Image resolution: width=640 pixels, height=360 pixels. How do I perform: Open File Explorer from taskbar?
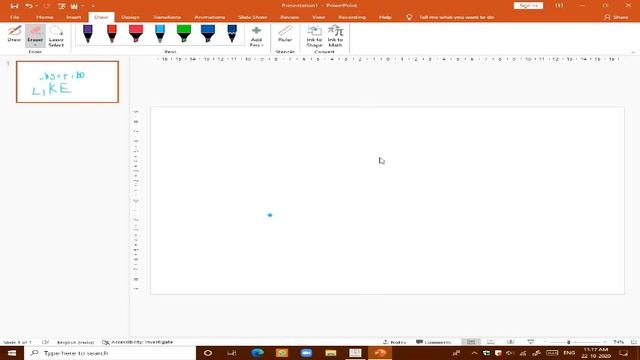point(331,353)
